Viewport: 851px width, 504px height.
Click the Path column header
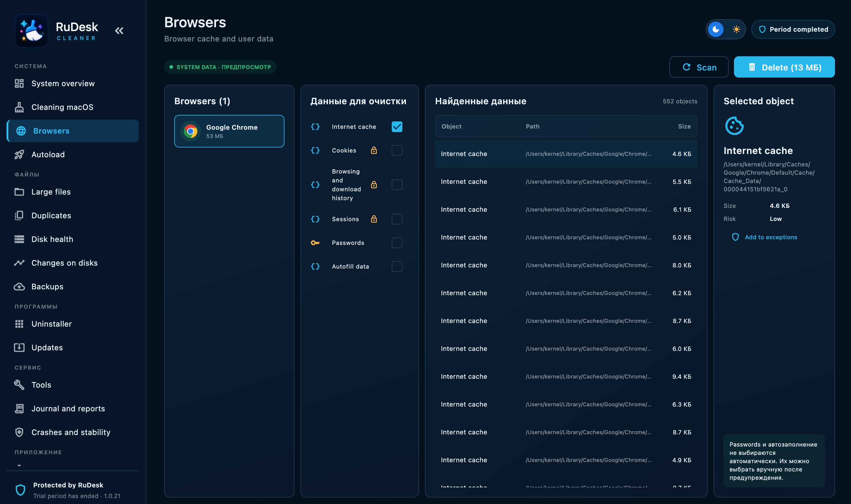click(x=532, y=126)
